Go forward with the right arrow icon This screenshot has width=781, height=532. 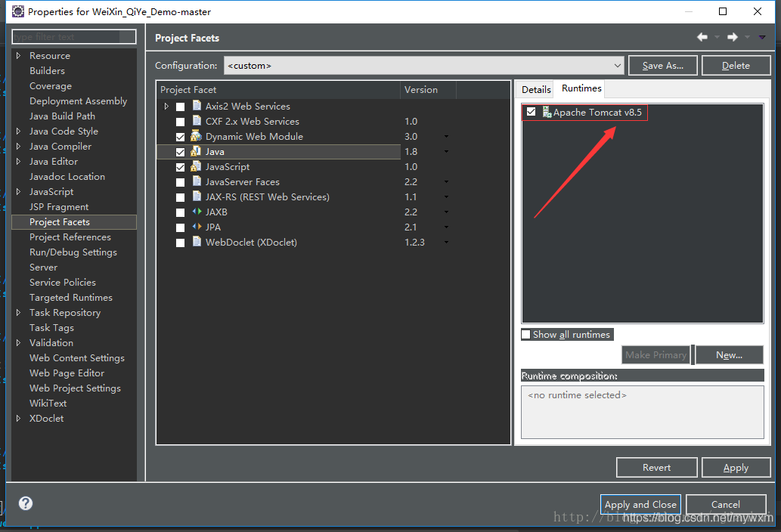pos(732,37)
